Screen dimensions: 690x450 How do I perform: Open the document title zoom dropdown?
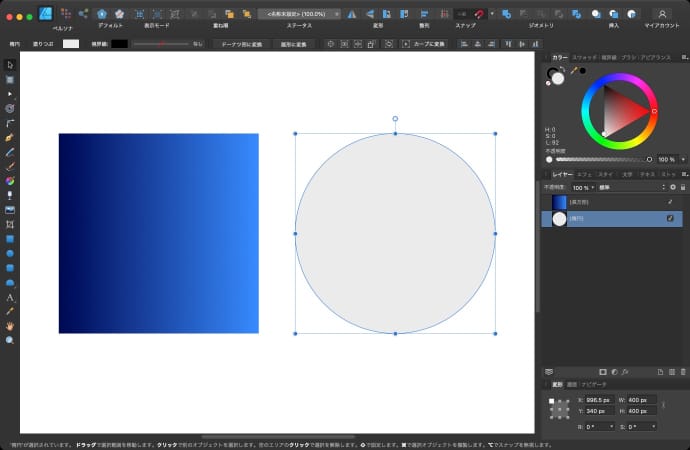coord(298,14)
